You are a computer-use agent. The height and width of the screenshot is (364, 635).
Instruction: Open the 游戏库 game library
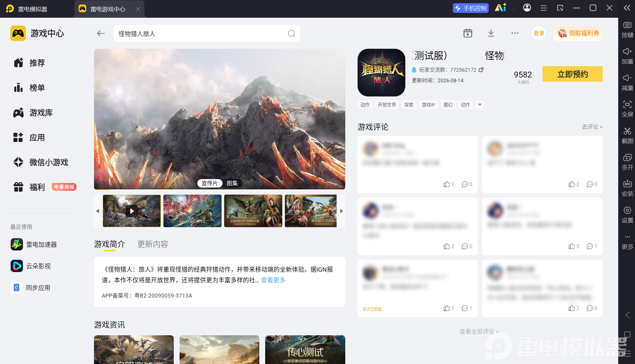point(33,113)
